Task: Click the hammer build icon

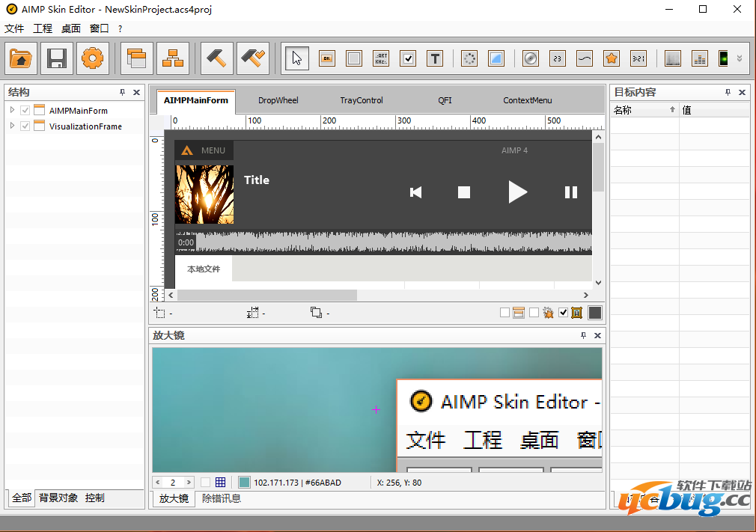Action: [217, 58]
